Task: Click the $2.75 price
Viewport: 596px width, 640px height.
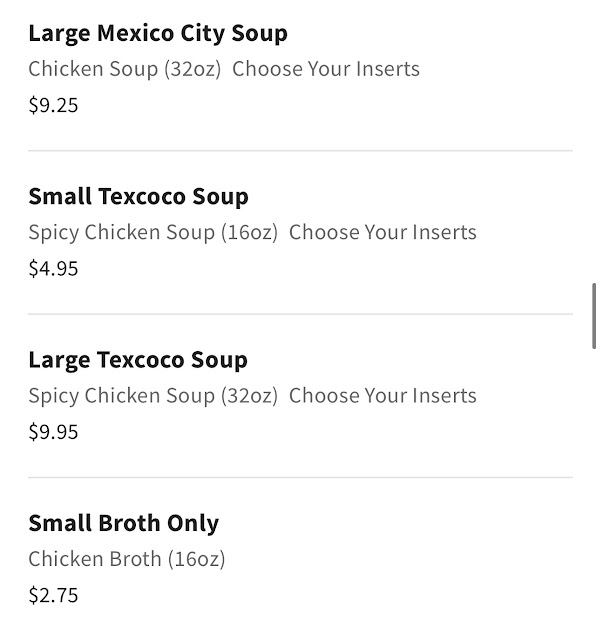Action: 53,595
